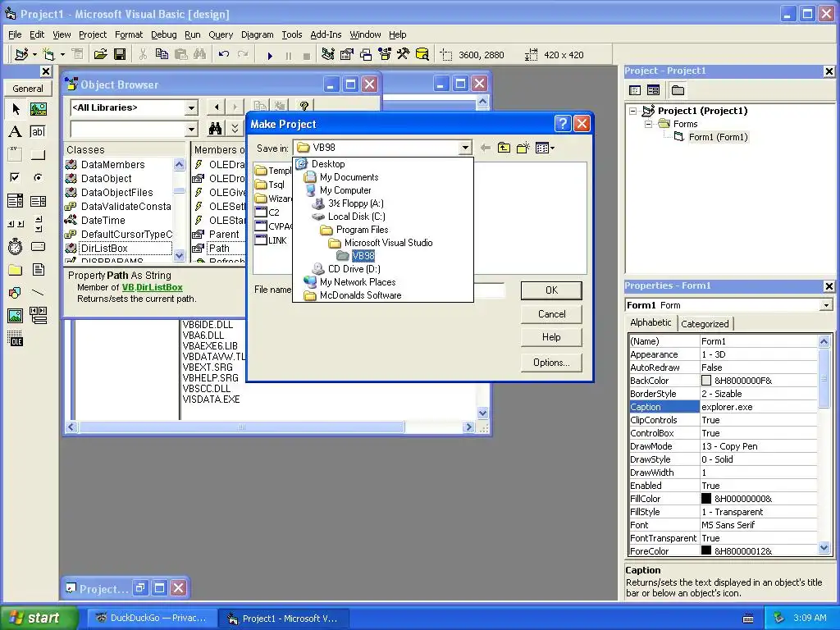The image size is (840, 630).
Task: Click the Save Project toolbar icon
Action: 120,54
